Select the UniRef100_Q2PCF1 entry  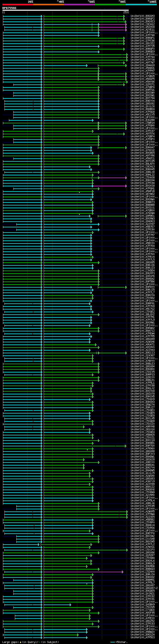(x=143, y=85)
